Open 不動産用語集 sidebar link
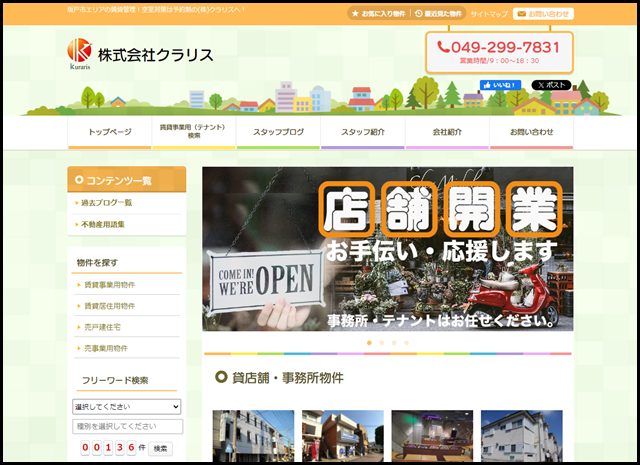This screenshot has height=465, width=640. [102, 224]
